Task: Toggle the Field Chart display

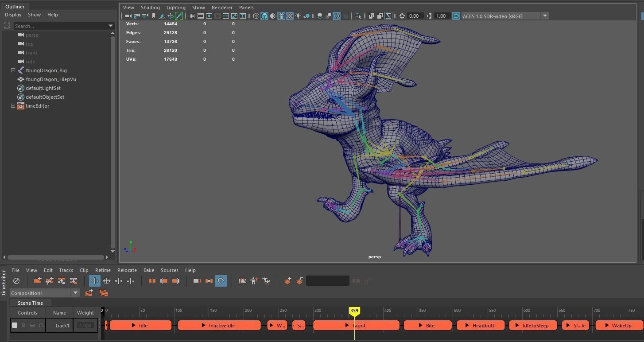Action: pyautogui.click(x=226, y=16)
